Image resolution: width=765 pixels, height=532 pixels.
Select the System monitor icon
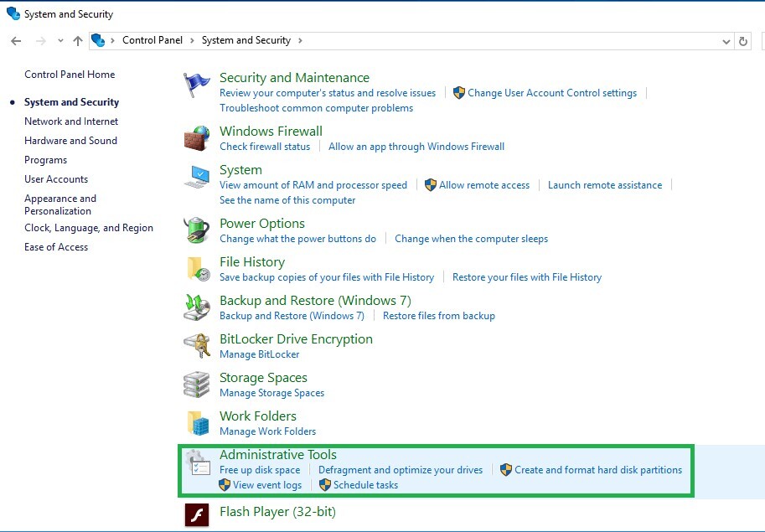click(196, 176)
